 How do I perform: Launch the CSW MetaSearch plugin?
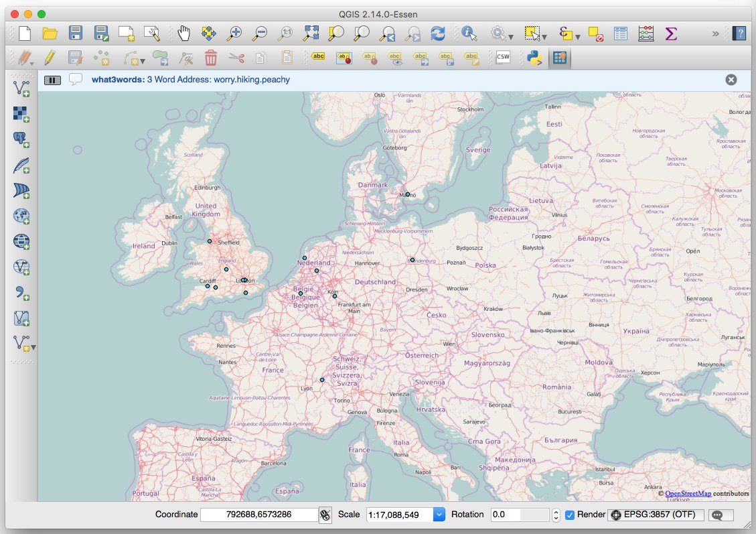click(503, 57)
